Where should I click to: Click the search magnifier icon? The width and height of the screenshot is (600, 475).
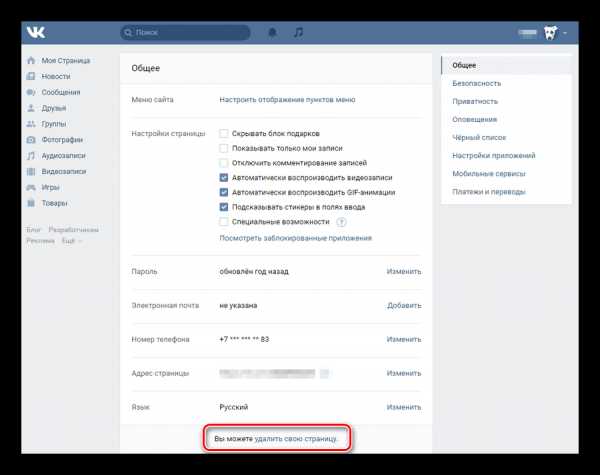tap(128, 33)
